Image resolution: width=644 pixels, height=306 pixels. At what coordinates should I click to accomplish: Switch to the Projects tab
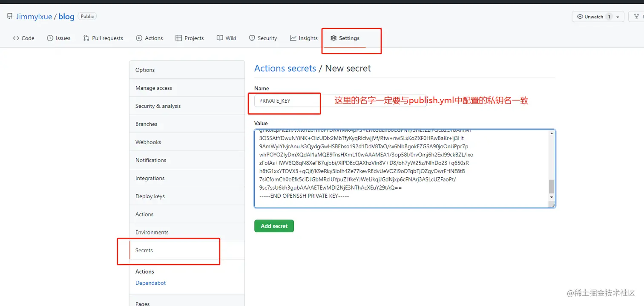click(190, 38)
